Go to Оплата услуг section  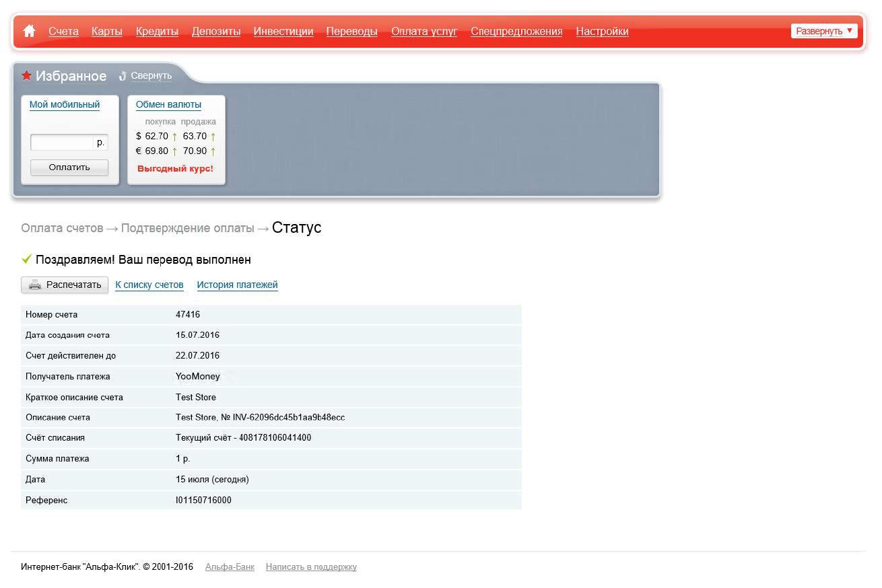[x=424, y=31]
